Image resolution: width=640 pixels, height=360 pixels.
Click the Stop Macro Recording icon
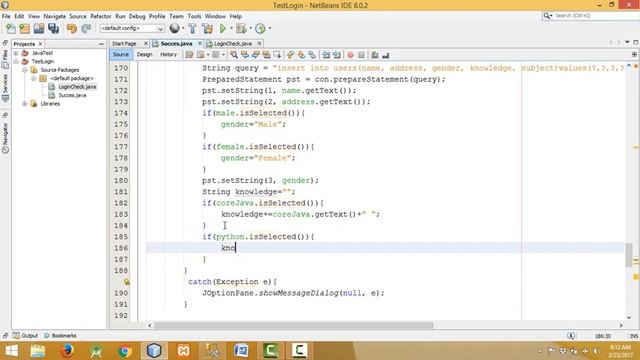[361, 55]
